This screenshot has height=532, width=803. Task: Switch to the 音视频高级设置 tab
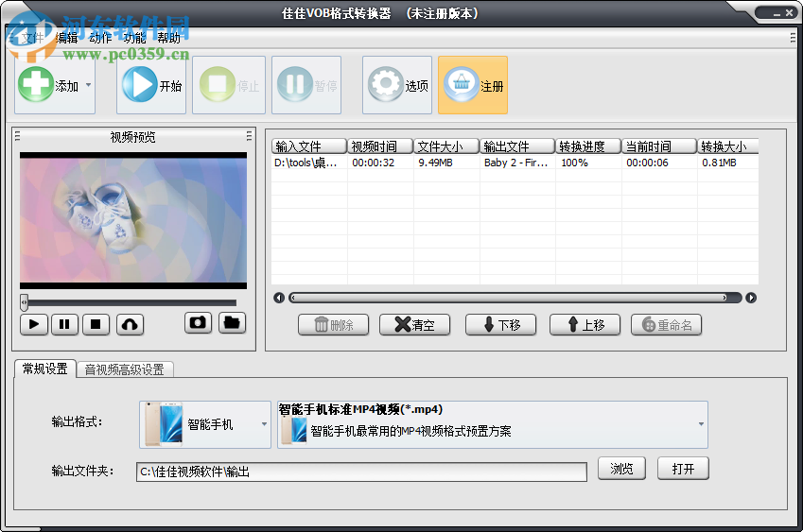[125, 369]
